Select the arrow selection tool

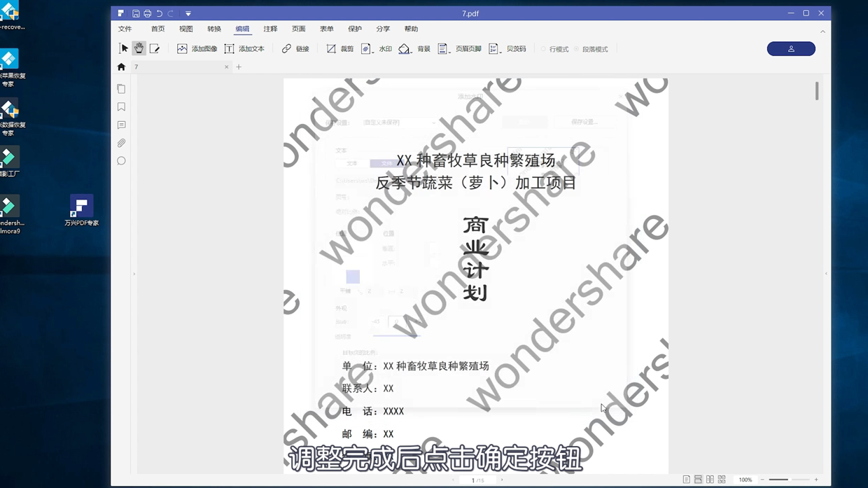click(124, 49)
